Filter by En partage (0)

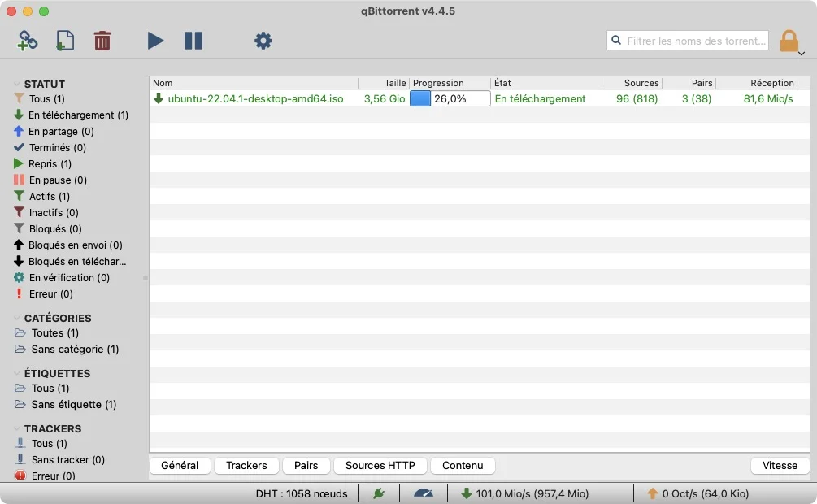tap(61, 132)
